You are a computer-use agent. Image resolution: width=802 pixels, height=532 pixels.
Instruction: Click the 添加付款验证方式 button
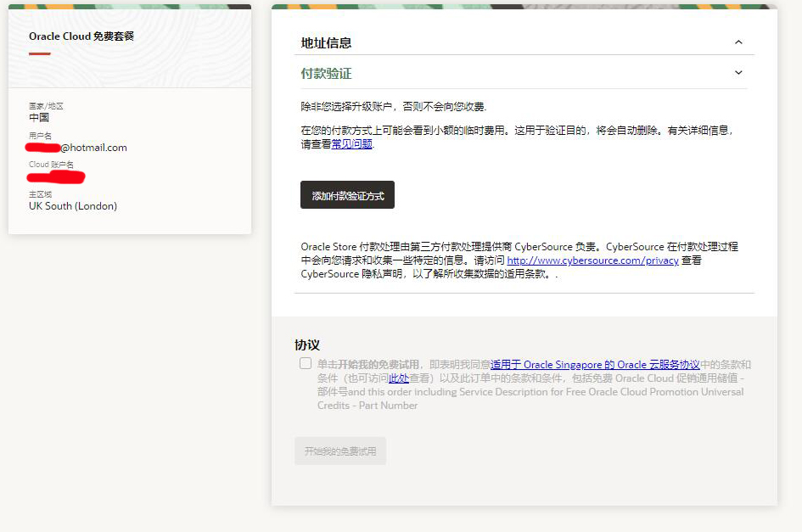click(347, 195)
